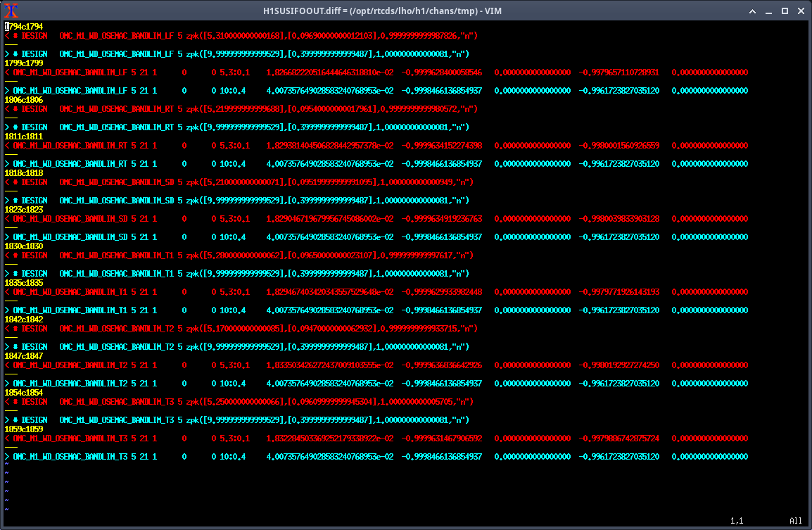
Task: Click the cyan added BANDLIM_T3 DESIGN line
Action: coord(239,420)
